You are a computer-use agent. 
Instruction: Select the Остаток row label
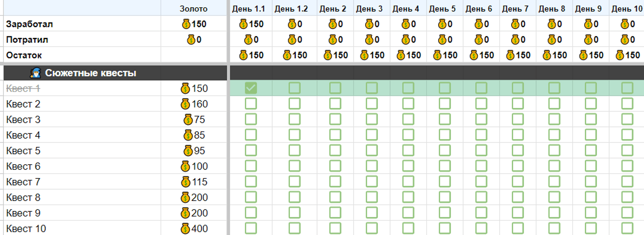click(x=24, y=55)
